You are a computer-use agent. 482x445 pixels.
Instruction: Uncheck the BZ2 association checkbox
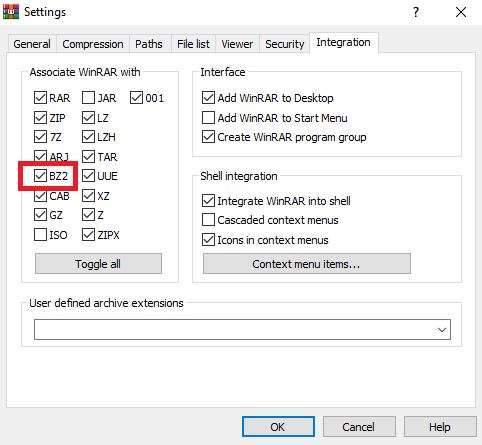(x=40, y=176)
